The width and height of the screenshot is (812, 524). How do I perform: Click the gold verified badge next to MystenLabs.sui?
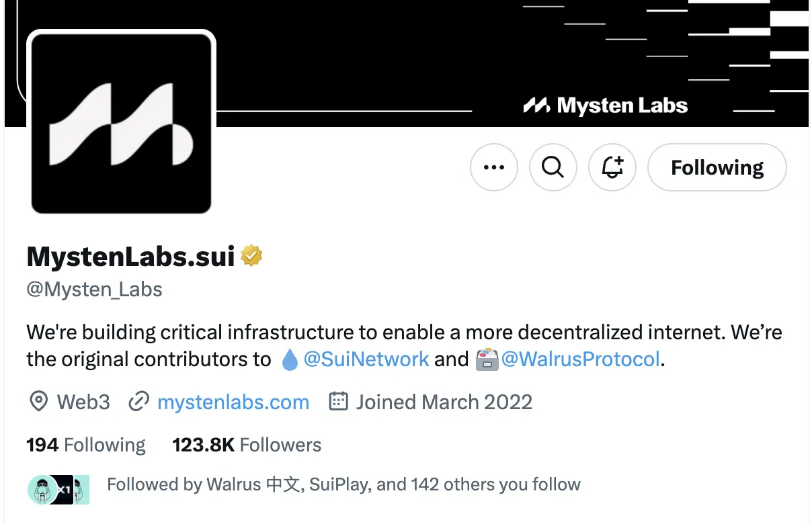click(x=251, y=255)
